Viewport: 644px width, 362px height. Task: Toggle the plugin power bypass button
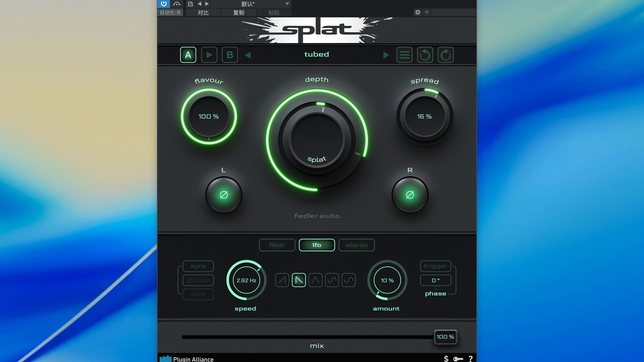coord(164,4)
